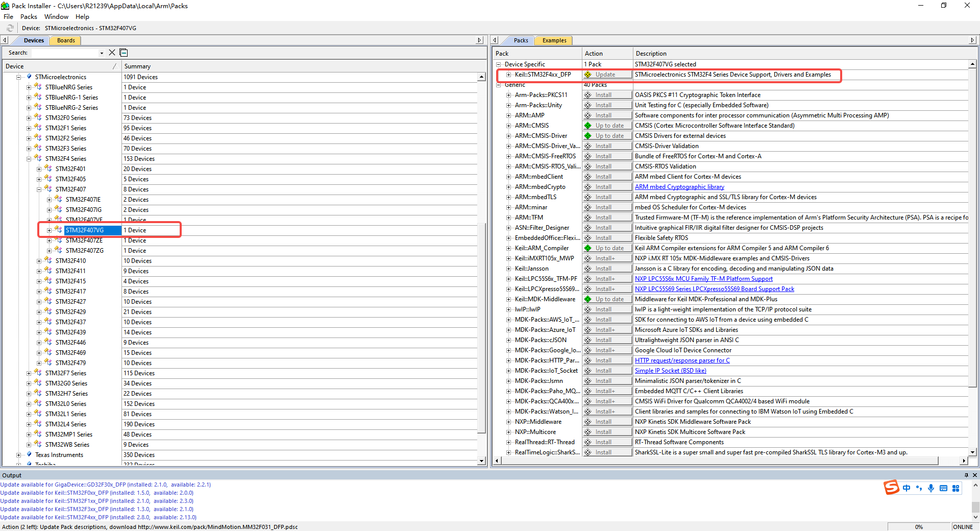Select the STBlueNRG Series tree row
The image size is (980, 531).
pyautogui.click(x=68, y=87)
